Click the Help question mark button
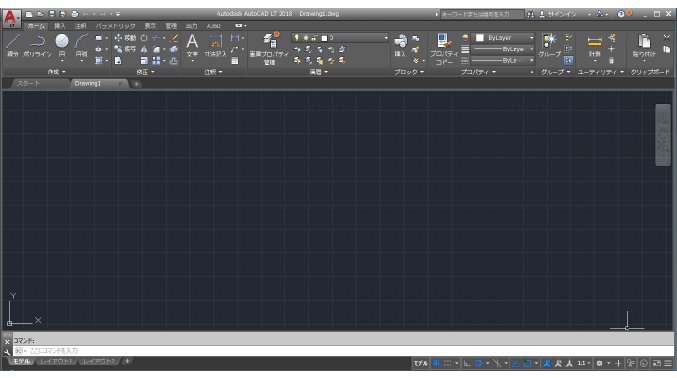 click(x=620, y=14)
